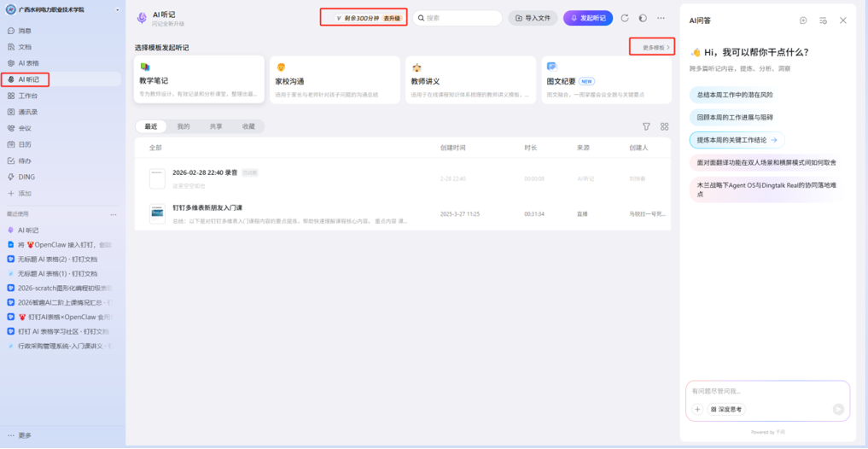Toggle 深度思考 mode in AI input

pos(726,409)
